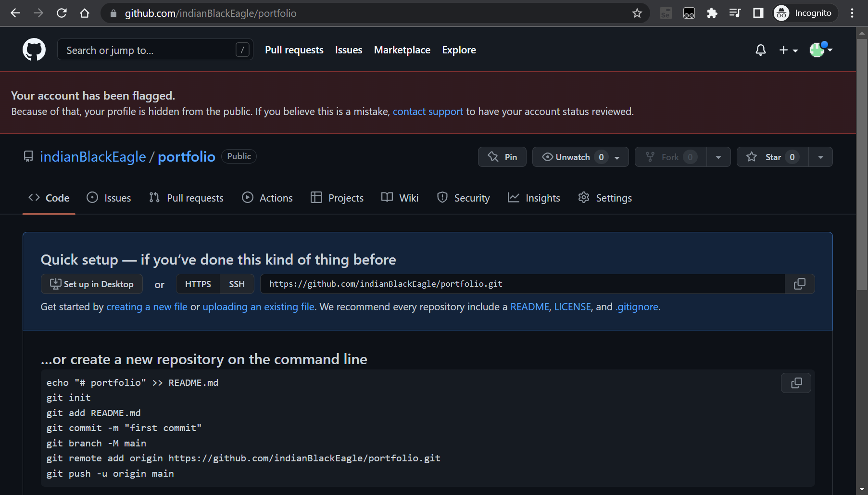Open the portfolio repository link
Screen dimensions: 868x495
[x=187, y=157]
